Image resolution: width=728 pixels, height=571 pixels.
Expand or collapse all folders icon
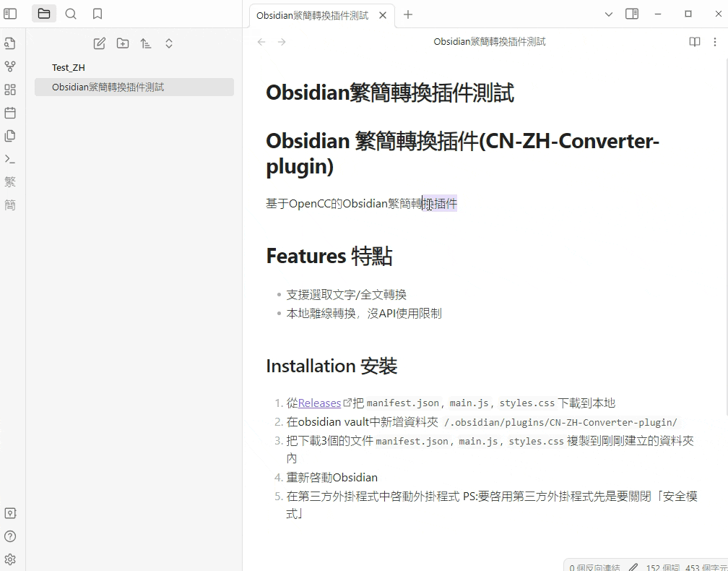point(169,43)
